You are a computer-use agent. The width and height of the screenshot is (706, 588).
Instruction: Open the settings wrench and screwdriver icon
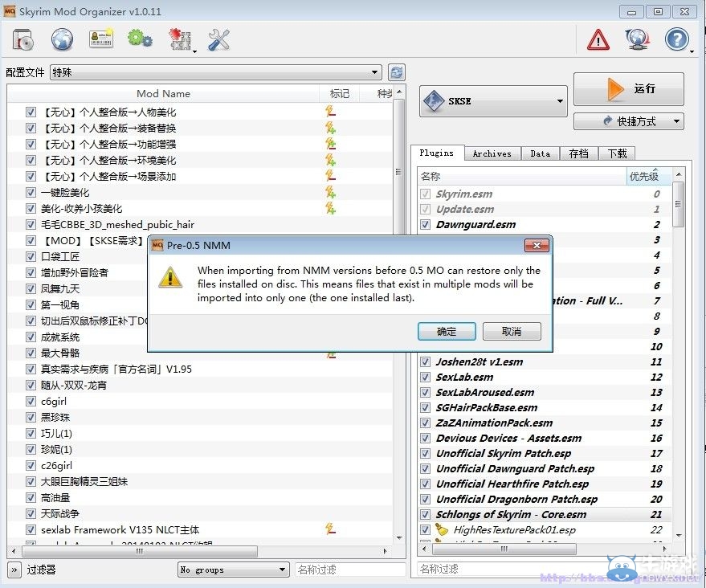tap(218, 39)
